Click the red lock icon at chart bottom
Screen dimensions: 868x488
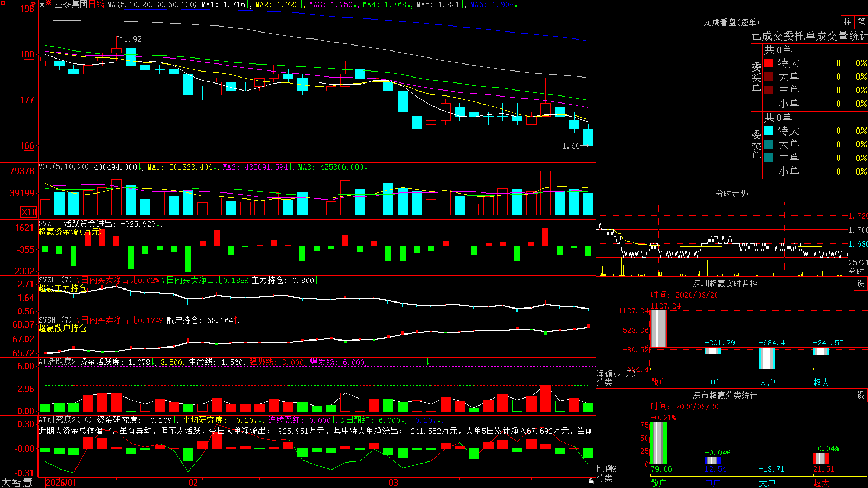(x=591, y=481)
